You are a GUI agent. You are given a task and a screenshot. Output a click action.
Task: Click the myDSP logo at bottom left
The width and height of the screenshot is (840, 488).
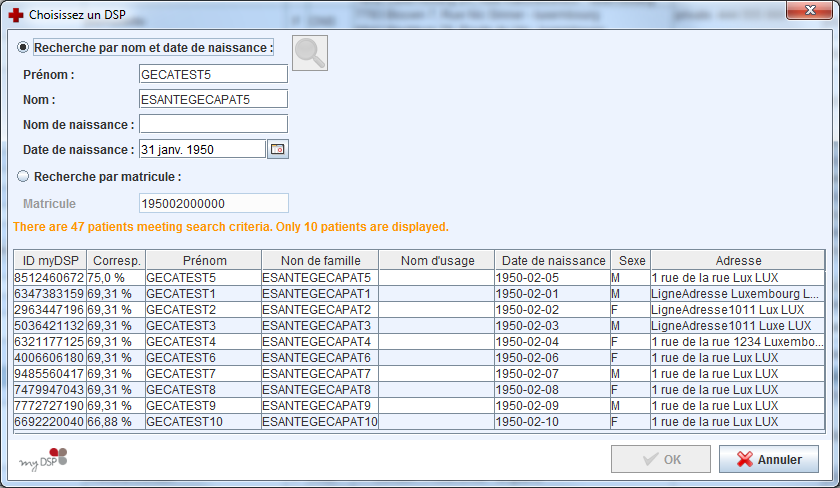43,459
